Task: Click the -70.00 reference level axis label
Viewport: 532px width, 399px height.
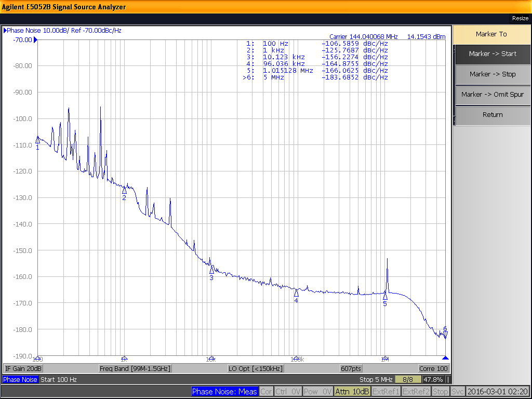Action: [22, 40]
